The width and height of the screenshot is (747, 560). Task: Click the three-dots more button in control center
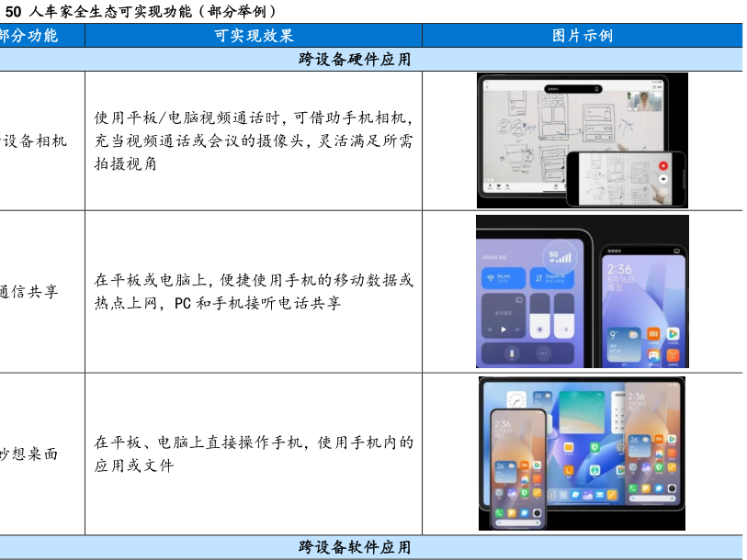click(543, 353)
